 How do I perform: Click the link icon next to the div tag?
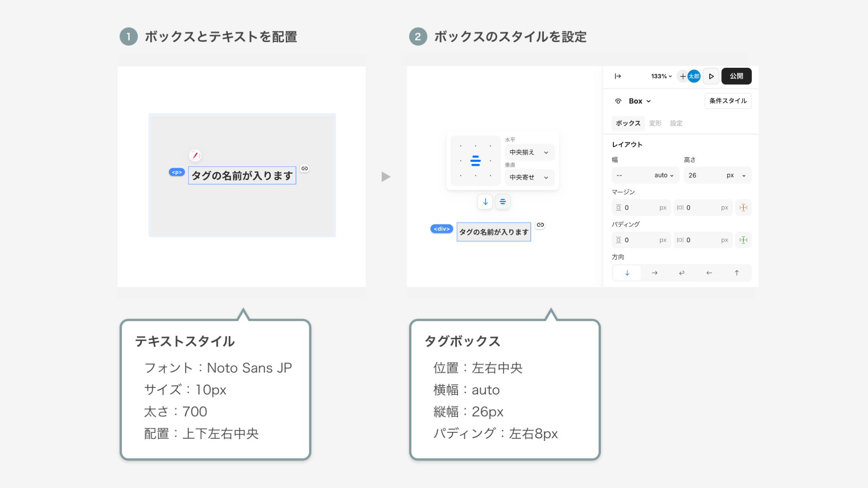[x=540, y=225]
